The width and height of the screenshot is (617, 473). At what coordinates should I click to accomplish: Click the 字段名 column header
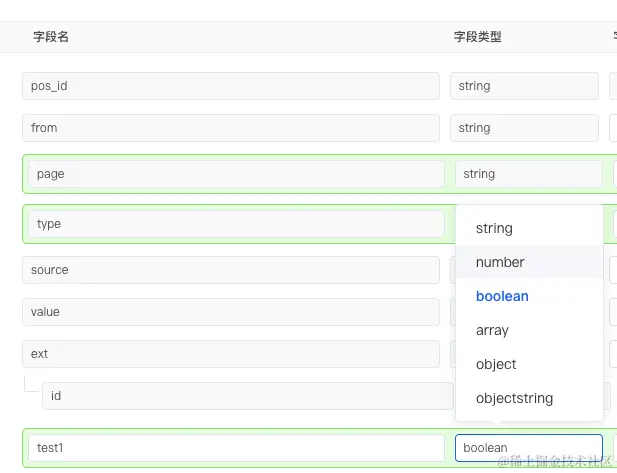tap(51, 37)
